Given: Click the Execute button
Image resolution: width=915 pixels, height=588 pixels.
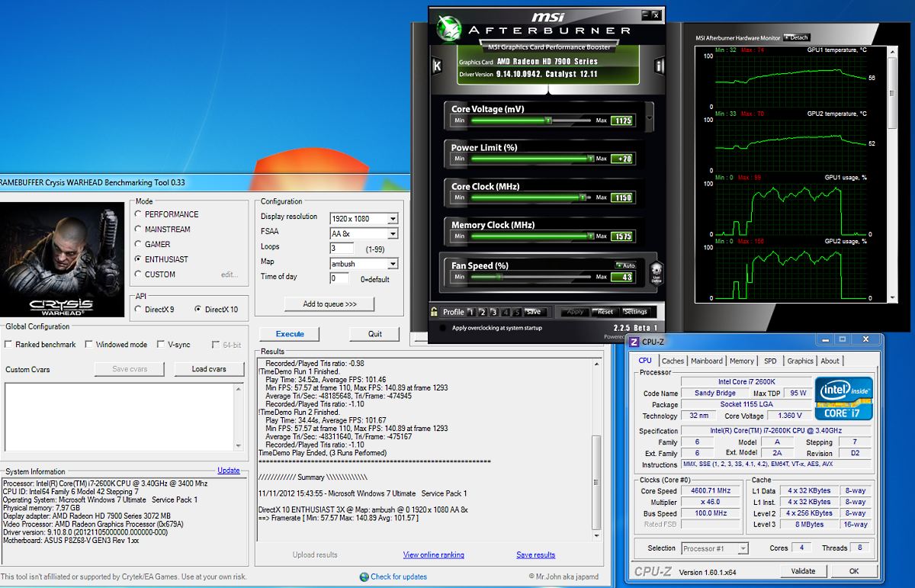Looking at the screenshot, I should [x=290, y=334].
